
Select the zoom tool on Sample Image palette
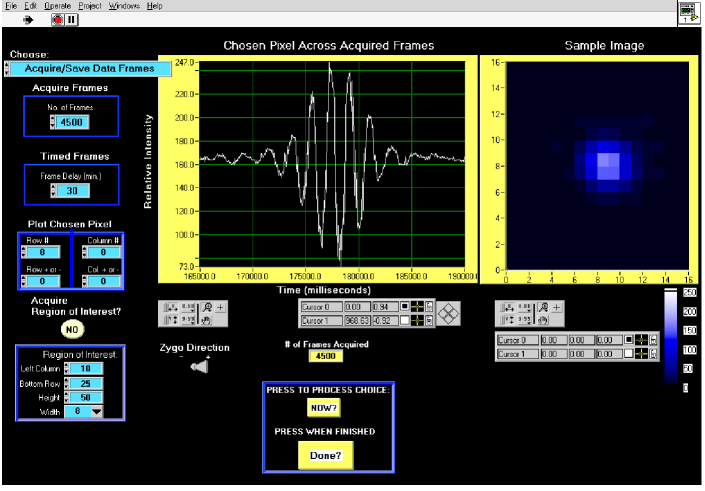(543, 308)
